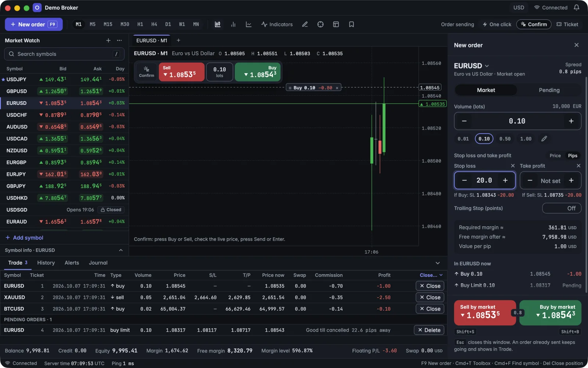Switch to bar chart type icon
The height and width of the screenshot is (368, 588).
(x=233, y=24)
